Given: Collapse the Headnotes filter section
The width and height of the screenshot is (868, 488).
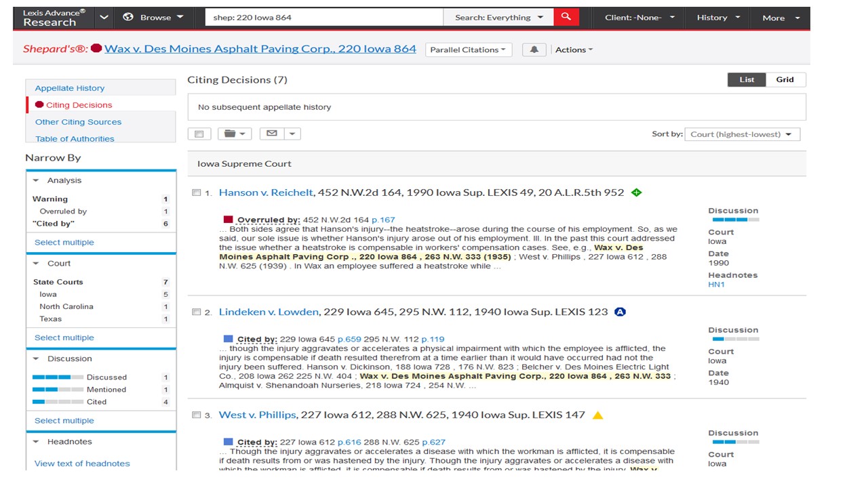Looking at the screenshot, I should point(37,441).
